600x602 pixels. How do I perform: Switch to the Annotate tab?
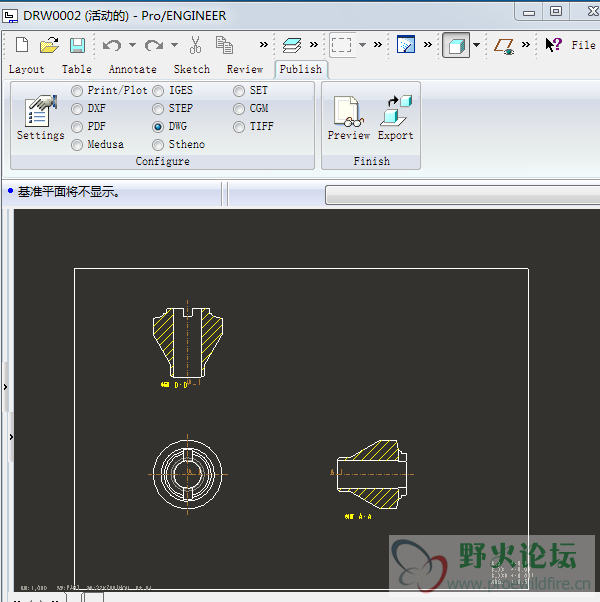[132, 69]
